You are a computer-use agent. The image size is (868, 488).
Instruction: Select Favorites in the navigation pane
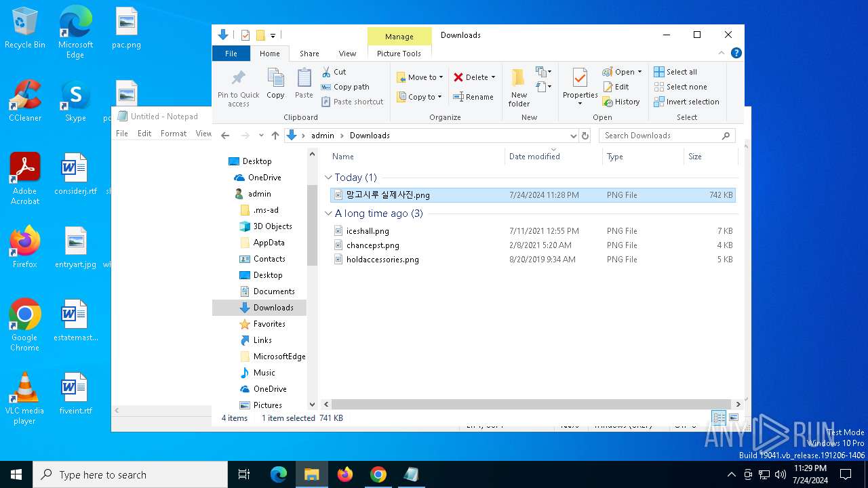269,324
